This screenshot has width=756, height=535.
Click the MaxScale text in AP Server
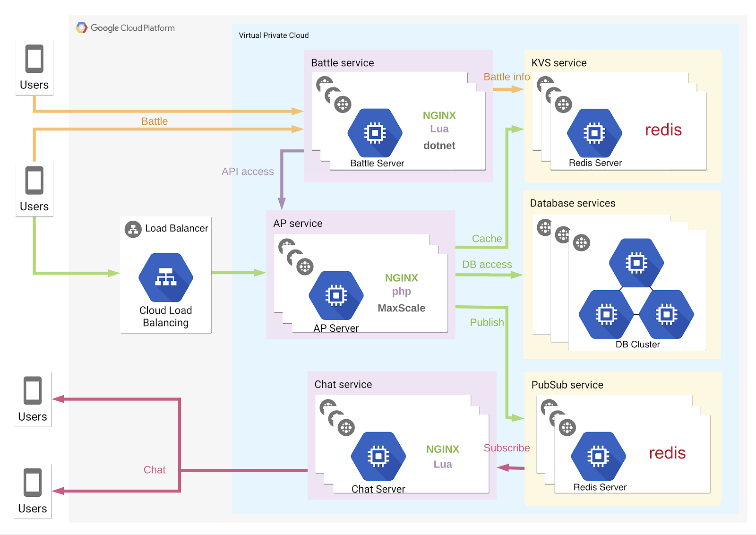(x=402, y=308)
